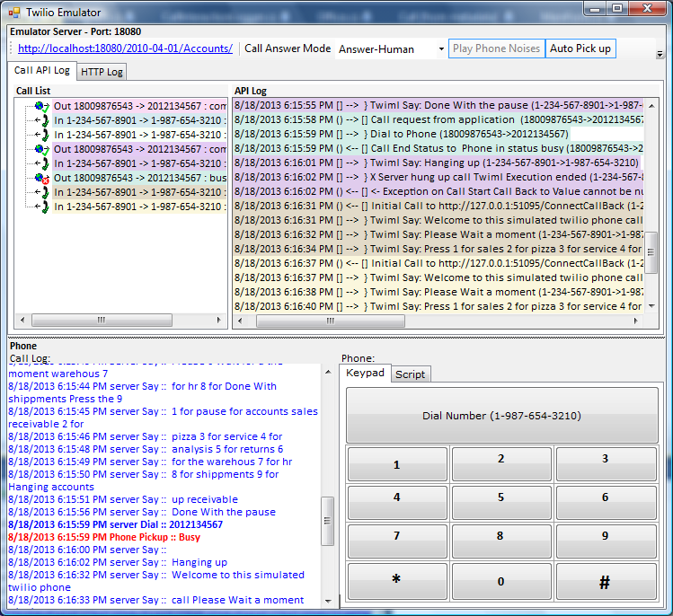Select the Script tab

pos(411,374)
